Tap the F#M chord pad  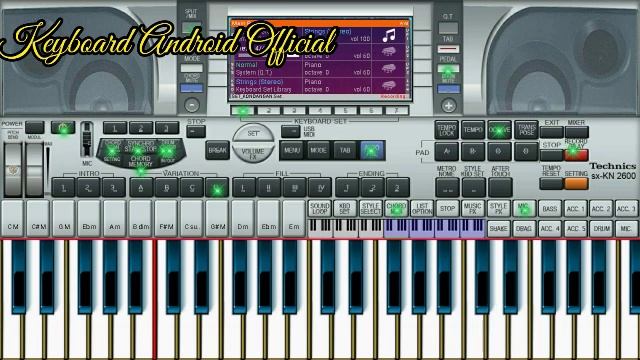166,219
